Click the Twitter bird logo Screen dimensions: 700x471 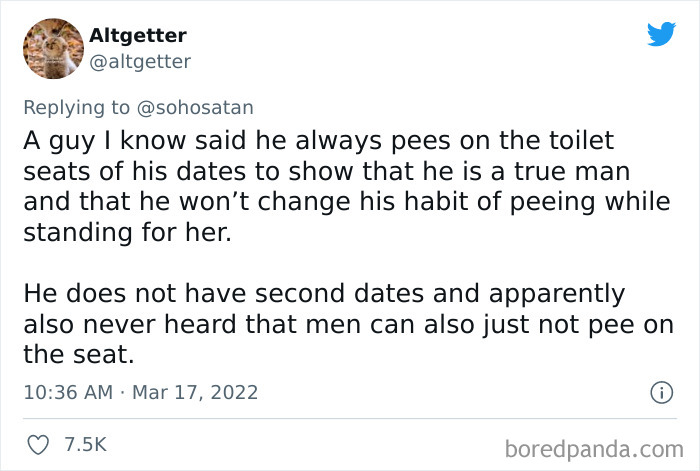661,33
